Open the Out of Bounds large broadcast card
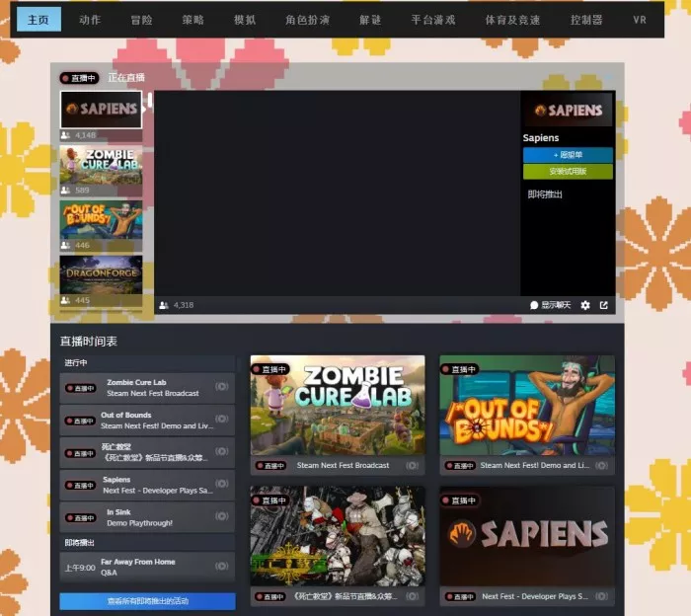The image size is (691, 616). (527, 406)
